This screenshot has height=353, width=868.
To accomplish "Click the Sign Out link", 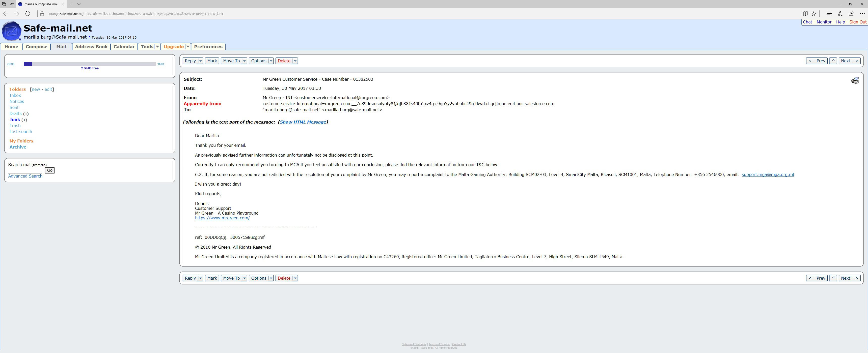I will pos(858,22).
